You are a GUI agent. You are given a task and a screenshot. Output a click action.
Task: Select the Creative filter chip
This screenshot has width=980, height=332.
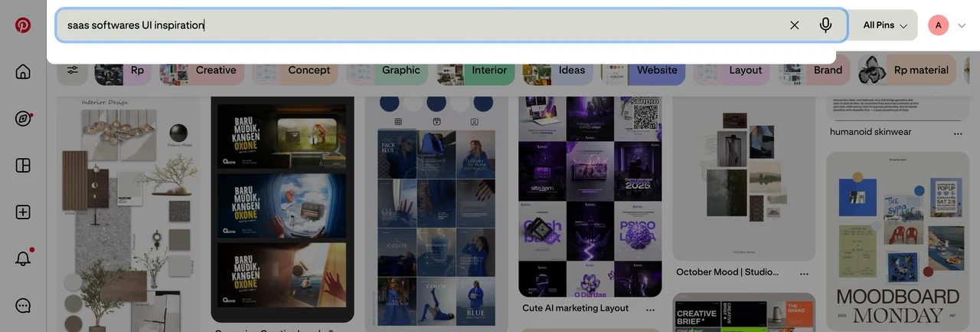[201, 70]
